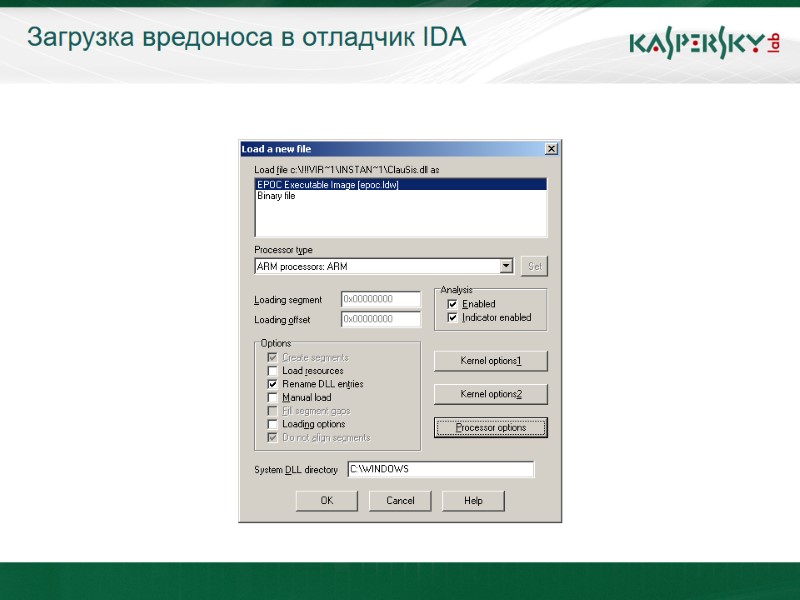Edit the Loading offset value
Viewport: 800px width, 600px height.
coord(378,319)
